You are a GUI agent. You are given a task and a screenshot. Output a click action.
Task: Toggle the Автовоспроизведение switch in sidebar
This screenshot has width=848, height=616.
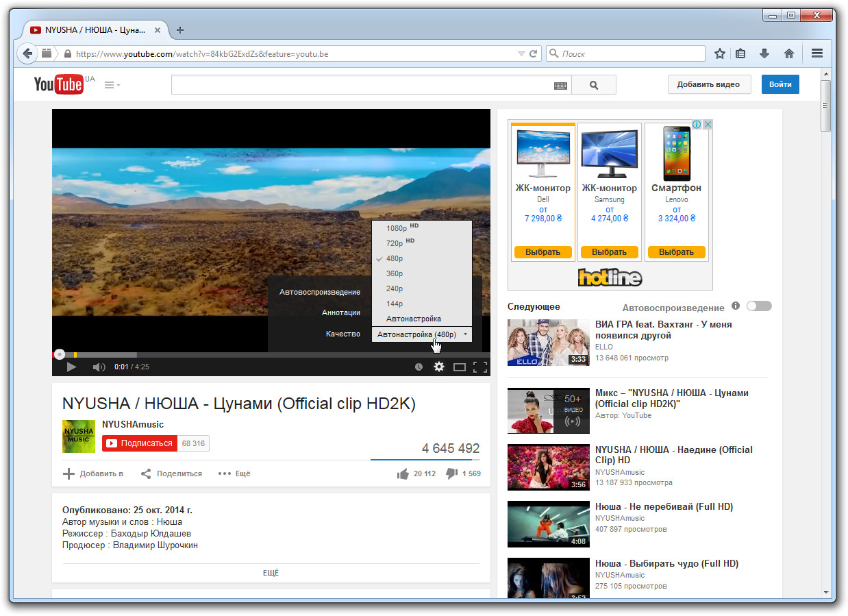coord(759,306)
